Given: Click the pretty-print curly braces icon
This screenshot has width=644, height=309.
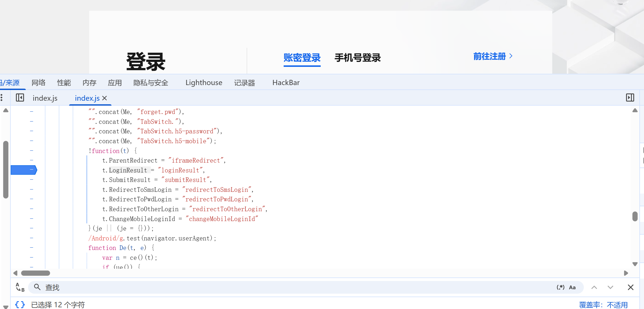Looking at the screenshot, I should pyautogui.click(x=20, y=304).
